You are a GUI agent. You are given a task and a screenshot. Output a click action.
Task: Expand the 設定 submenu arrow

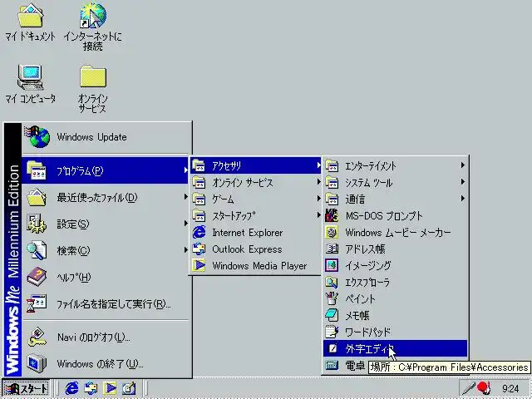[186, 224]
